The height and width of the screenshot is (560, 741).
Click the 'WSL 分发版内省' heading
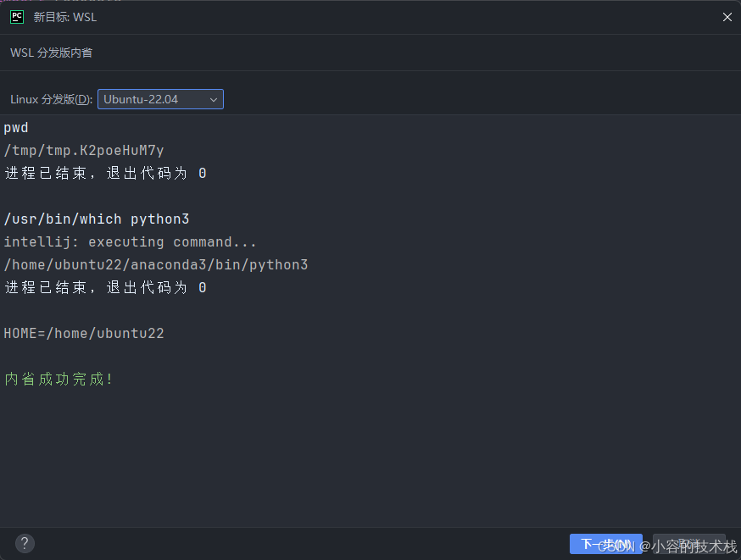tap(51, 53)
